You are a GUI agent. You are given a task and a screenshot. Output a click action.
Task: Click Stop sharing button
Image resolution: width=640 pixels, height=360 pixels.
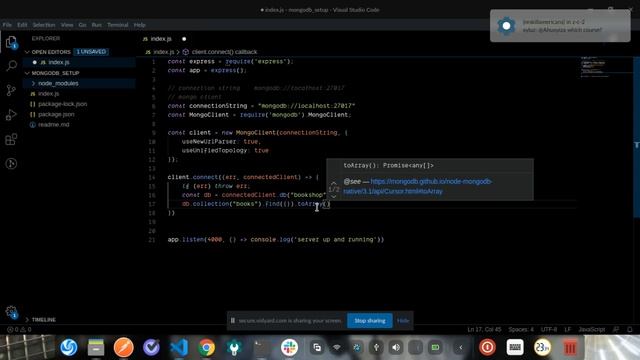[370, 320]
